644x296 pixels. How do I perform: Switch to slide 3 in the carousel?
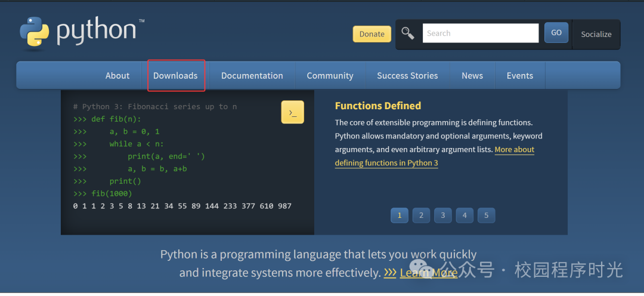click(442, 215)
